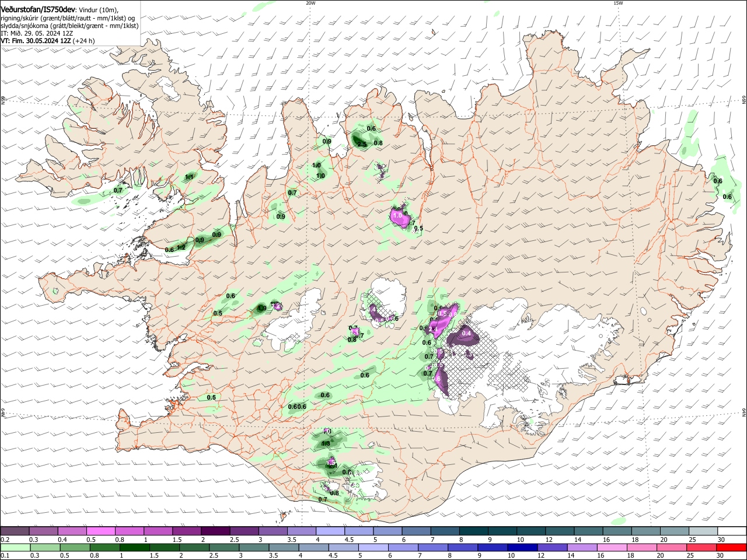747x560 pixels.
Task: Click the '15W' longitude label
Action: coord(618,3)
